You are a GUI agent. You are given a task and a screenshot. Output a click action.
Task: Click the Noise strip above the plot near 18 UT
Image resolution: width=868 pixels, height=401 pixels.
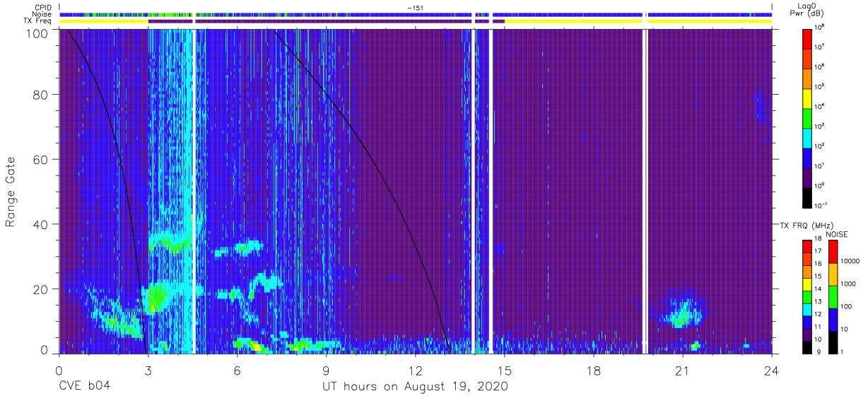[x=567, y=14]
